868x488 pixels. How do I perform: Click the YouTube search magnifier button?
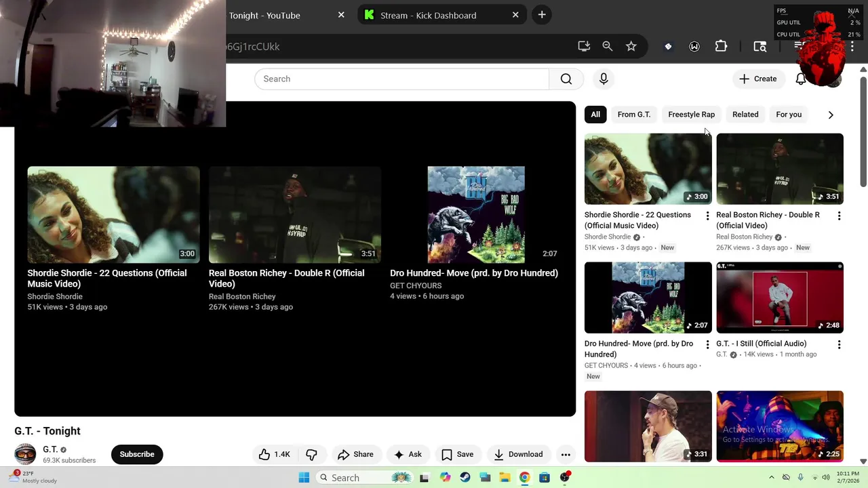coord(566,79)
